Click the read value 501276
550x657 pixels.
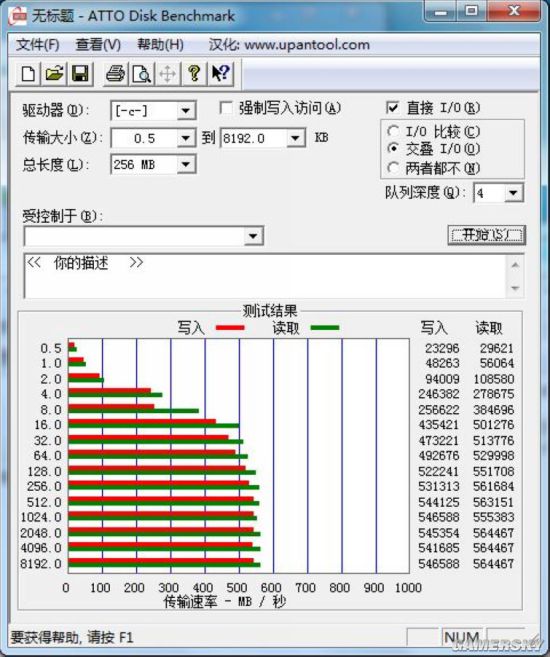[493, 424]
